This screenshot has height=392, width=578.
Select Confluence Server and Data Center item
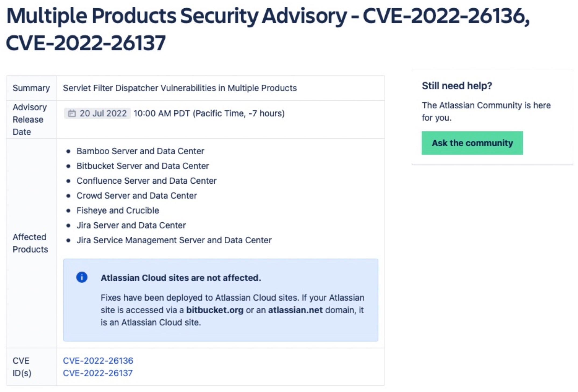(x=146, y=181)
